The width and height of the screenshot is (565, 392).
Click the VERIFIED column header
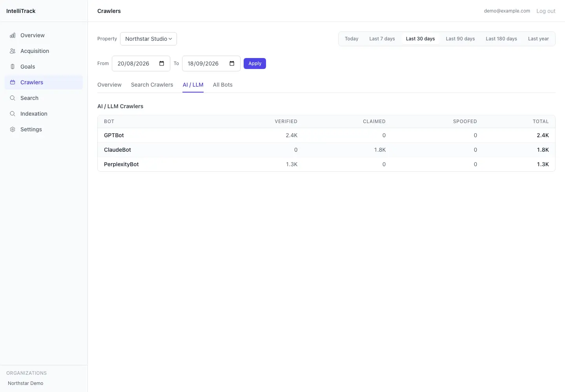point(286,122)
